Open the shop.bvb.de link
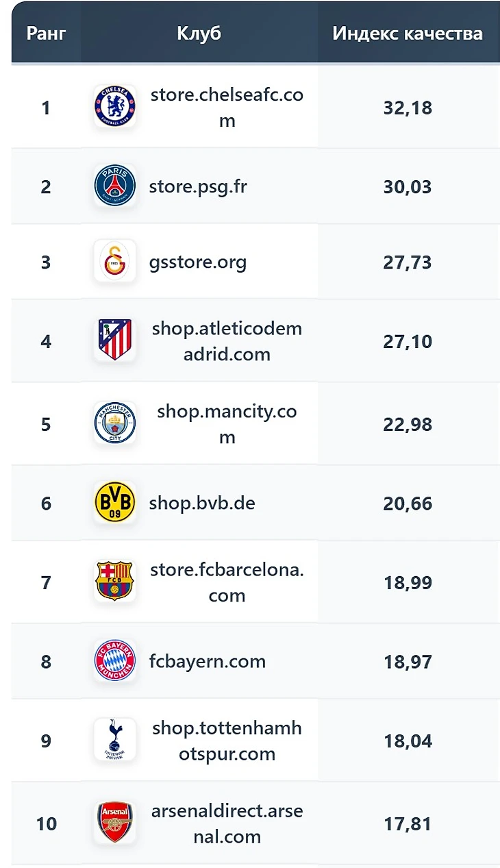This screenshot has height=868, width=500. coord(202,503)
